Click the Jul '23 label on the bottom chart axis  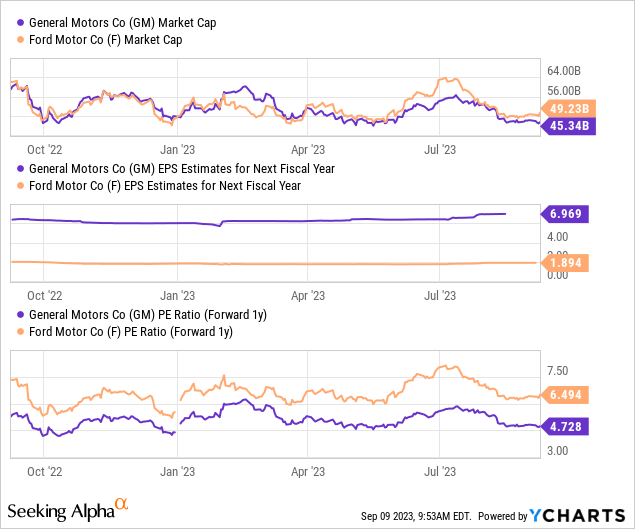(441, 468)
